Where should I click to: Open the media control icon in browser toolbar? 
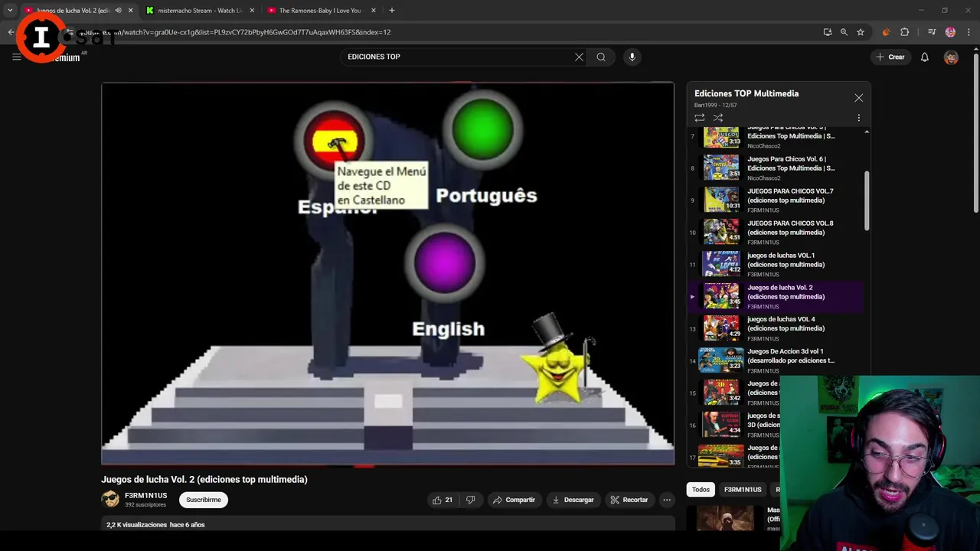click(x=931, y=32)
